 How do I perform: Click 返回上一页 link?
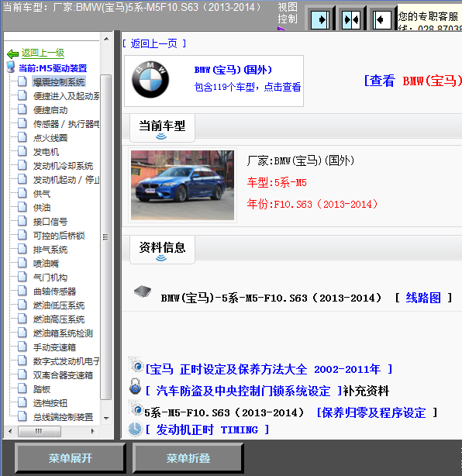tap(154, 43)
